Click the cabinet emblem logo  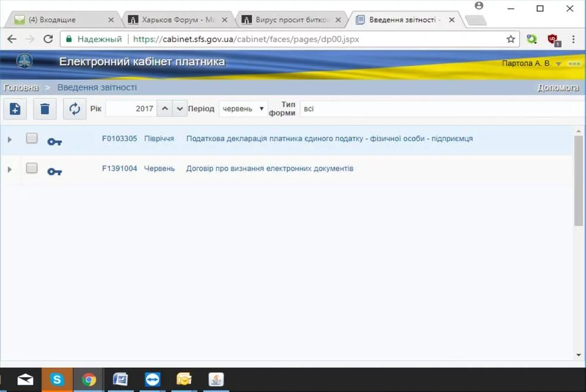(25, 60)
